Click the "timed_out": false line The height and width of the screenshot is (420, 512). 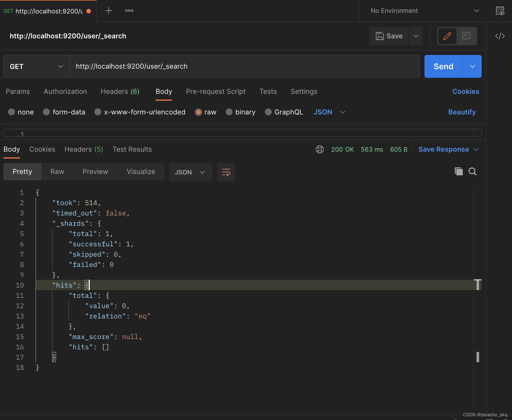coord(91,213)
